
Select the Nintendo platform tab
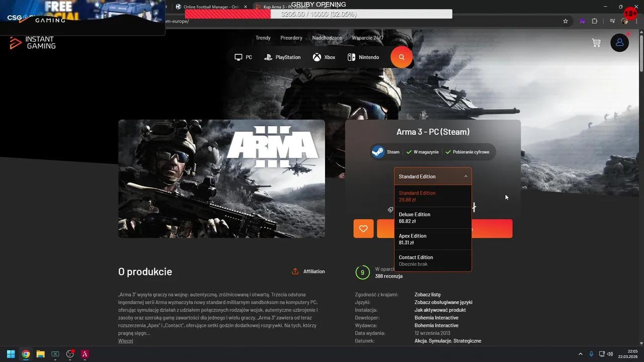click(363, 57)
